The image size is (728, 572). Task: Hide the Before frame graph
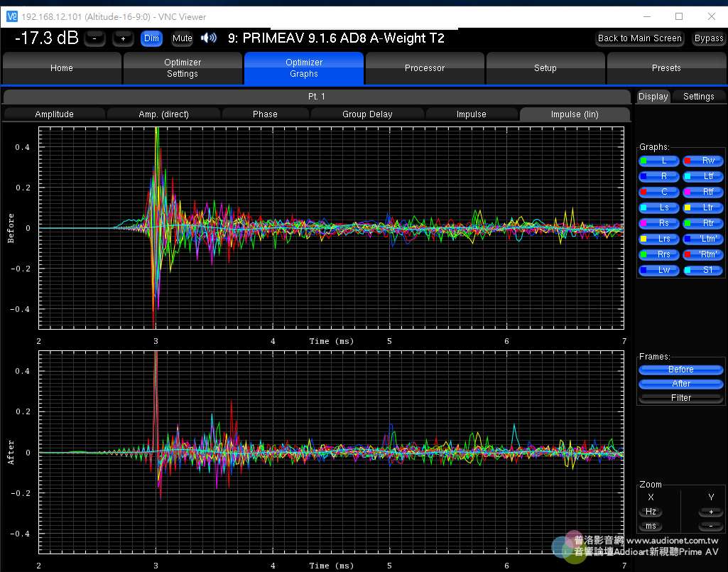(680, 369)
